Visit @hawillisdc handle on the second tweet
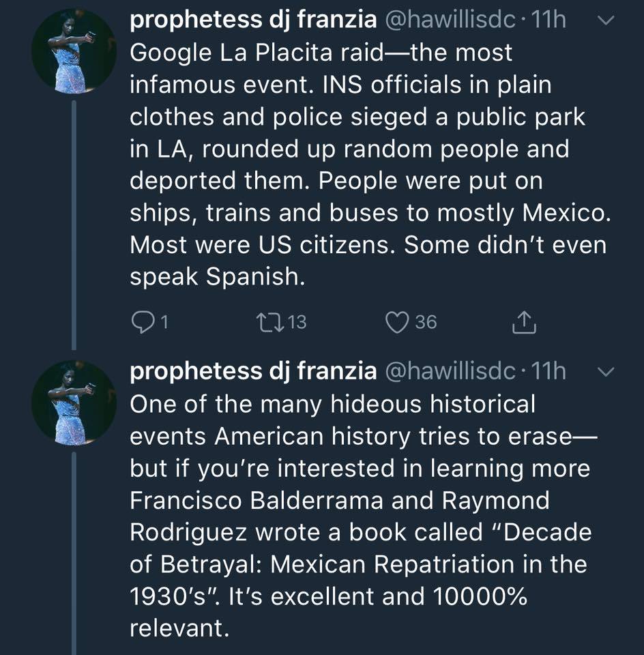 [x=452, y=370]
